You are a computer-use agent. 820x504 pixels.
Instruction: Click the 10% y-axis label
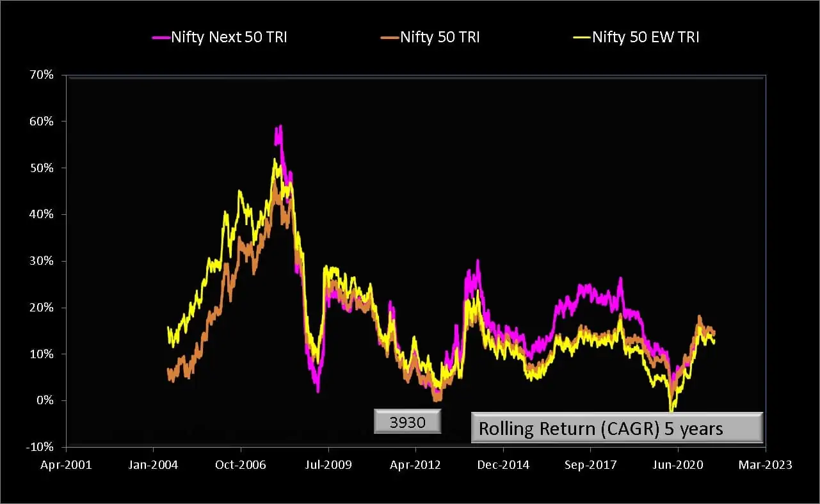[x=41, y=354]
